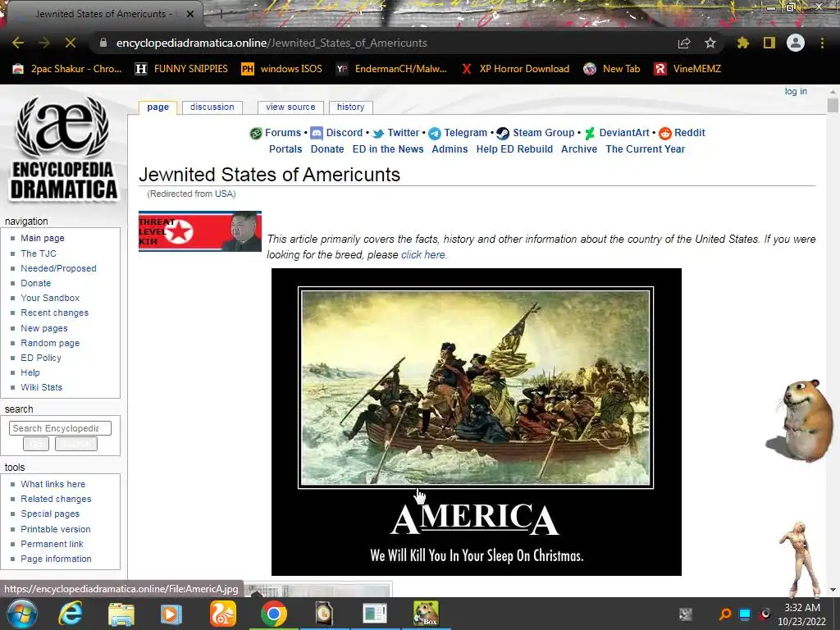Open Special pages link
Screen dimensions: 840x630
[x=50, y=514]
